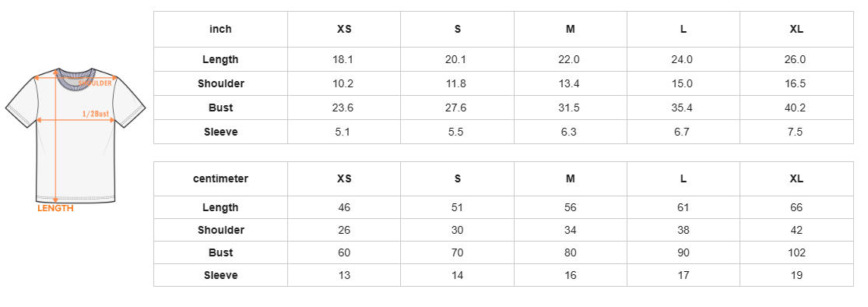Click the 38 shoulder value for L
Viewport: 868px width, 307px height.
(x=683, y=230)
